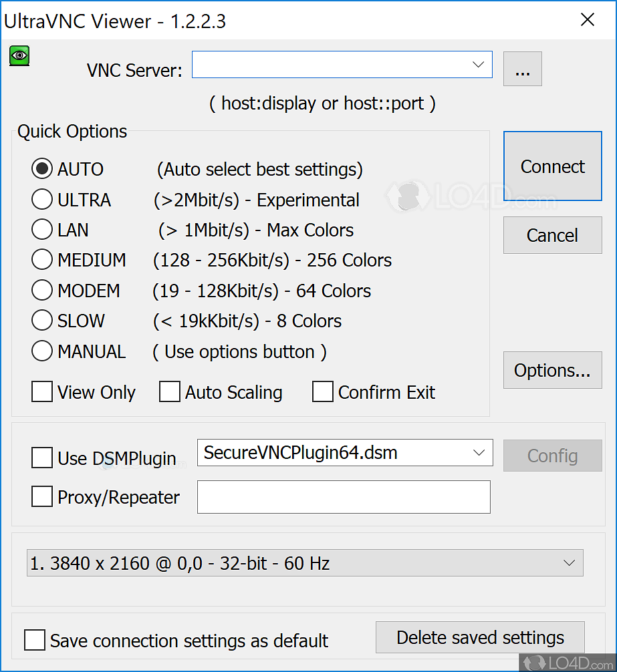
Task: Click the green eye UltraVNC icon
Action: click(19, 55)
